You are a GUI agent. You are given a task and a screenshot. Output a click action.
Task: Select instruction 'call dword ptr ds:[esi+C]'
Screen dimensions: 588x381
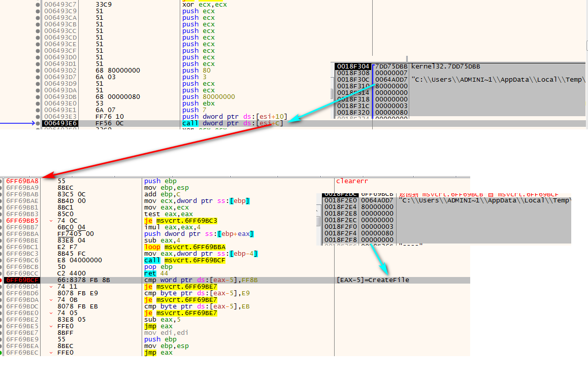click(233, 123)
